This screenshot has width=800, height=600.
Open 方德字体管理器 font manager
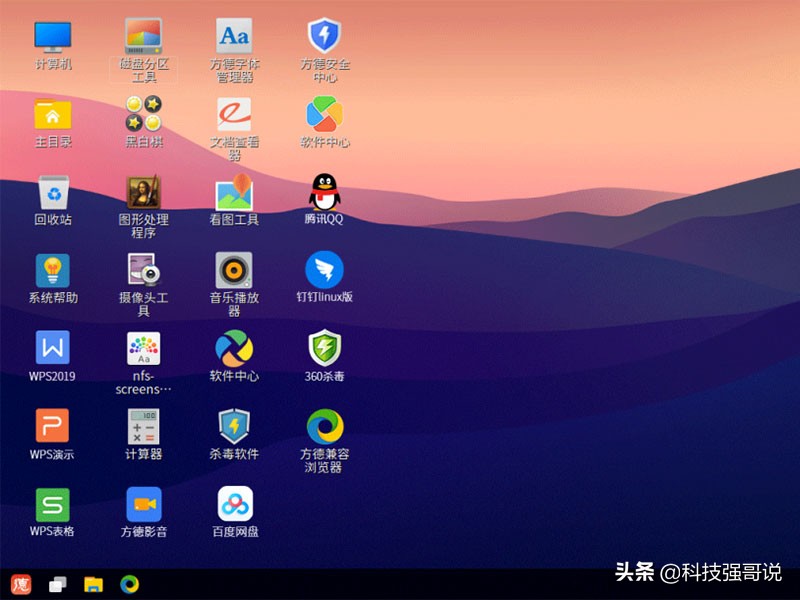tap(234, 36)
